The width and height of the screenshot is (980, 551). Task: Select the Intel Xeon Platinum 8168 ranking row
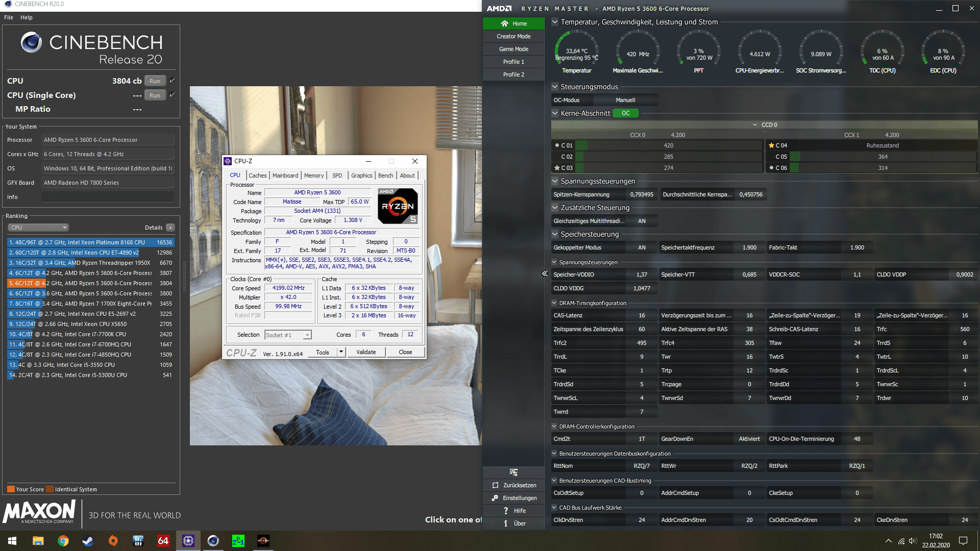click(91, 242)
